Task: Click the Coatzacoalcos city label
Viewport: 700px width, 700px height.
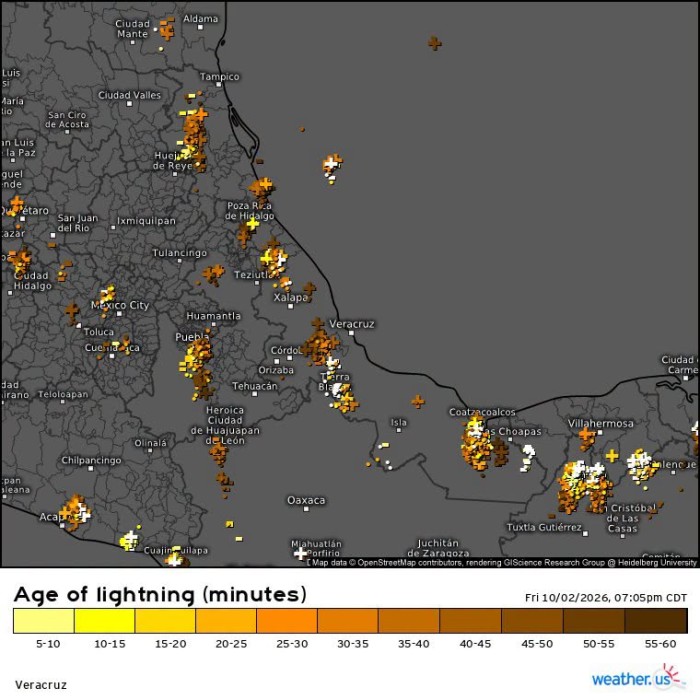Action: tap(482, 412)
